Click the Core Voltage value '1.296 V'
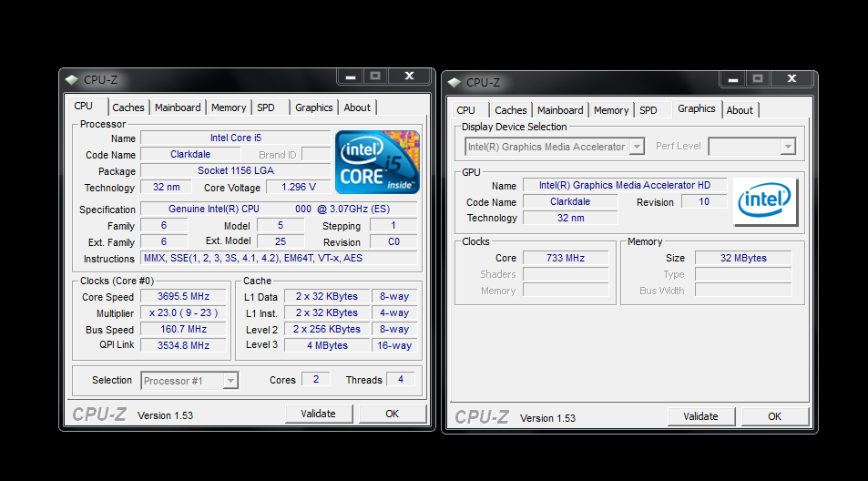 [x=299, y=187]
